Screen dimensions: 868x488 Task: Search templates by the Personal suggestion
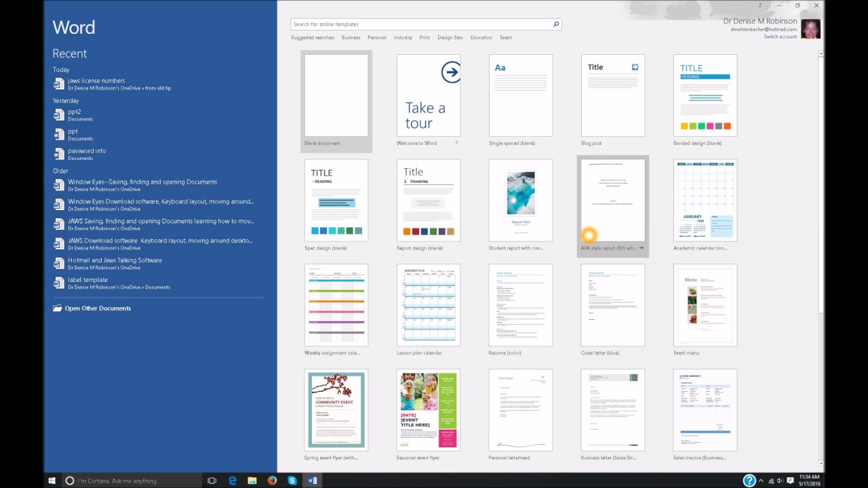(377, 37)
